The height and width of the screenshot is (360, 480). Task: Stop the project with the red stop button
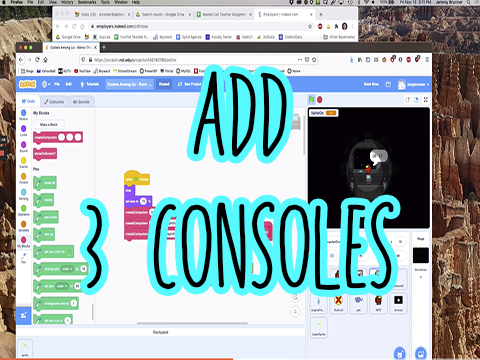pyautogui.click(x=320, y=99)
